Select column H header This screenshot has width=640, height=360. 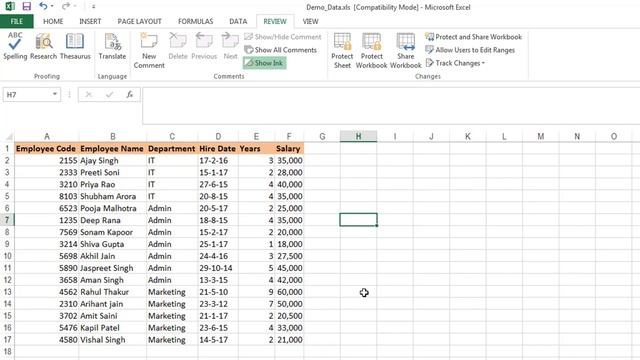pyautogui.click(x=358, y=136)
